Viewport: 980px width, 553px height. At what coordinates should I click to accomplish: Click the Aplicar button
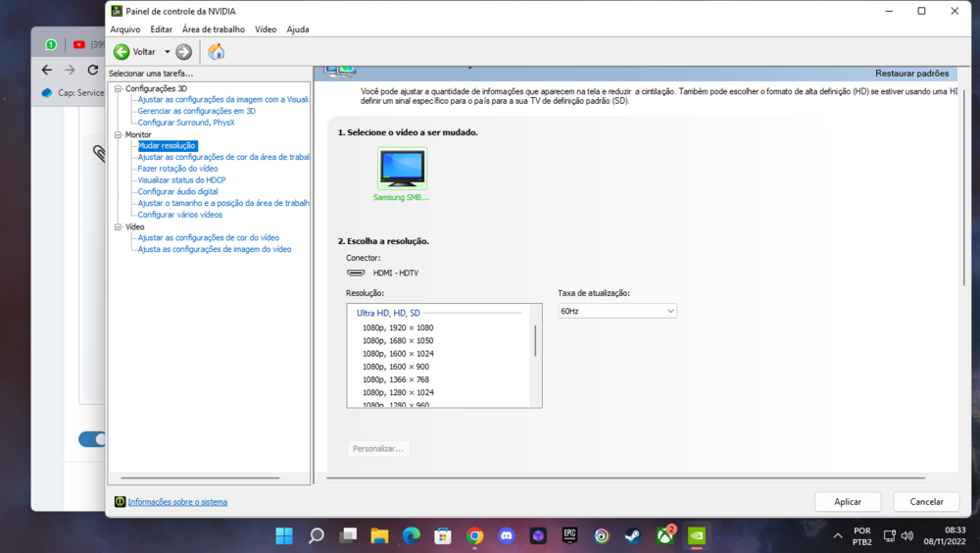click(x=848, y=502)
